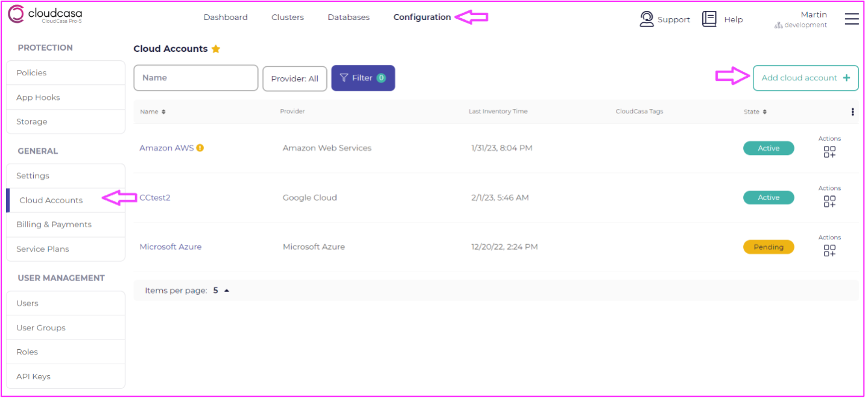Expand the Provider: All dropdown
This screenshot has width=868, height=398.
(294, 78)
